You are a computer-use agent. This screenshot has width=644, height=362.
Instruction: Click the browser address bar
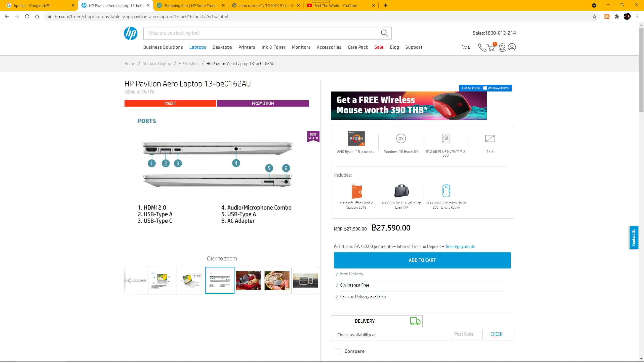[319, 17]
